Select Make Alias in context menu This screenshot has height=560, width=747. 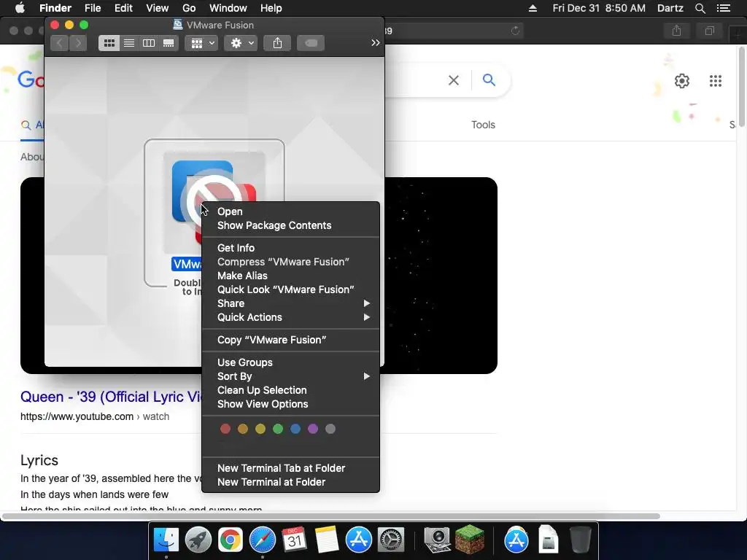point(290,275)
